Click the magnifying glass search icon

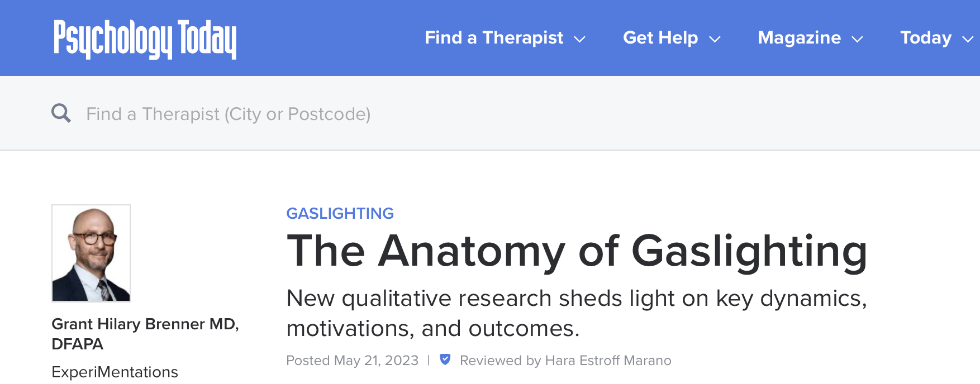[x=61, y=113]
